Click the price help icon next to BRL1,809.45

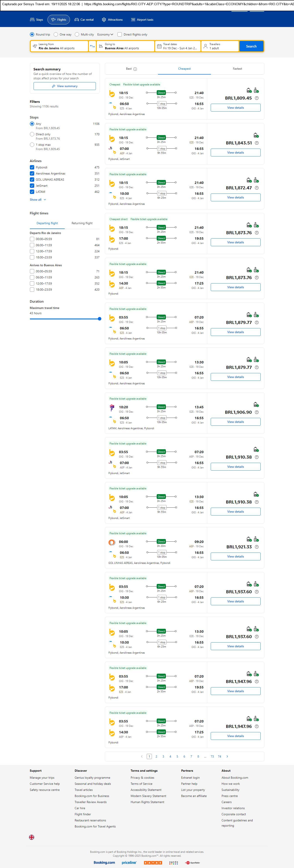pos(257,98)
